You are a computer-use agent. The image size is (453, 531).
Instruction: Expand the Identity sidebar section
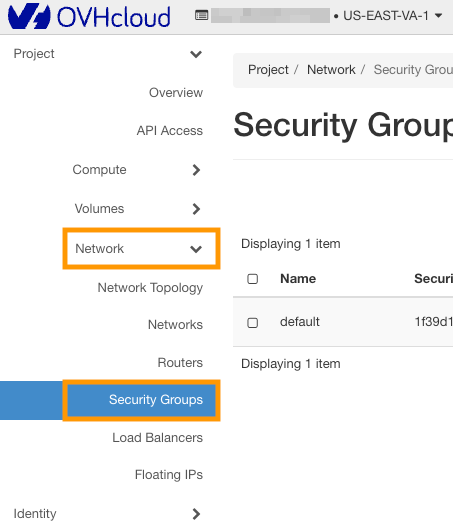(x=108, y=514)
